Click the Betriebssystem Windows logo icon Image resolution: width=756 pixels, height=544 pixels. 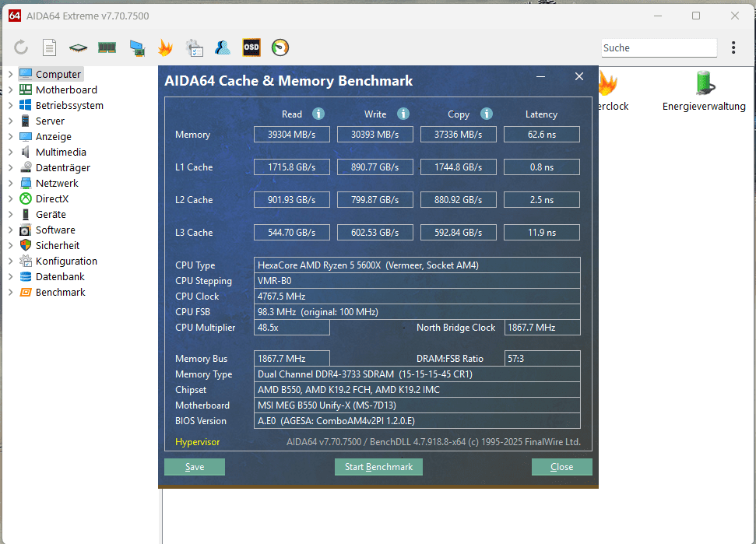[x=26, y=105]
